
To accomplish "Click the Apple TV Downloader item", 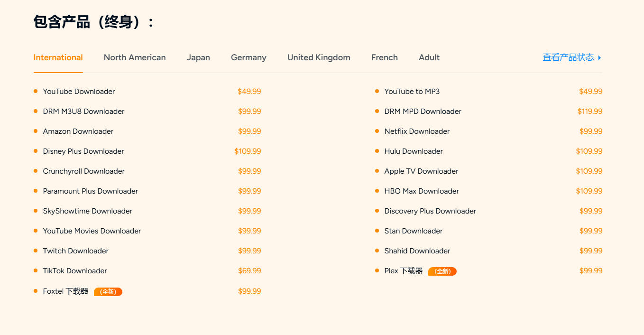I will pos(422,171).
